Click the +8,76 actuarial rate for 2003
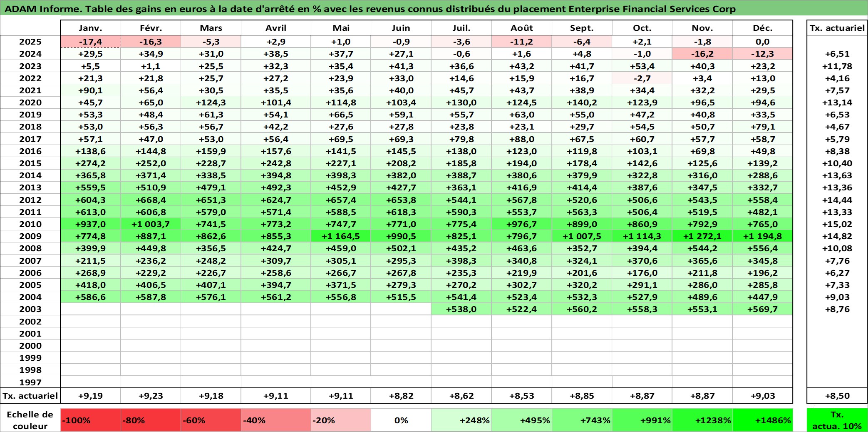This screenshot has width=868, height=432. pos(837,309)
